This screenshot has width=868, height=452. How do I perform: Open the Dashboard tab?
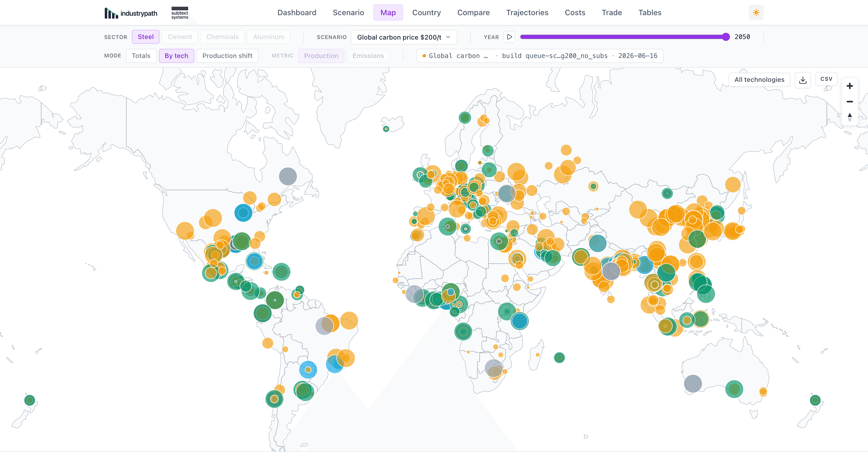(296, 13)
